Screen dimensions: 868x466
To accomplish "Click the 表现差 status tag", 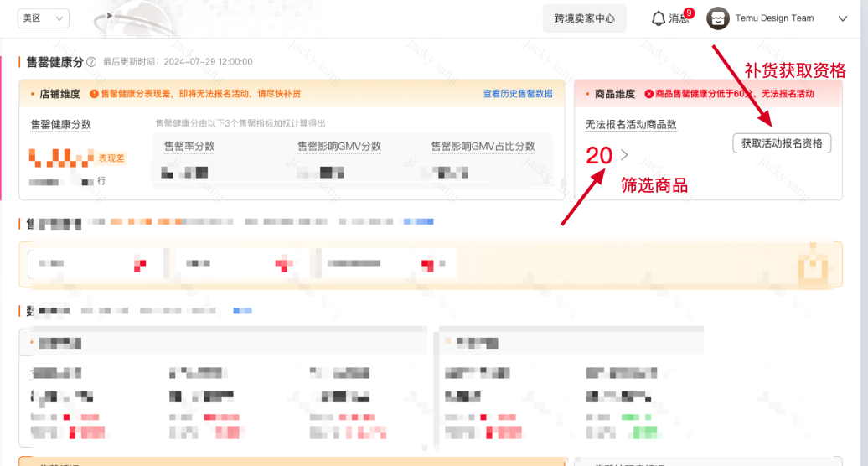I will tap(111, 158).
